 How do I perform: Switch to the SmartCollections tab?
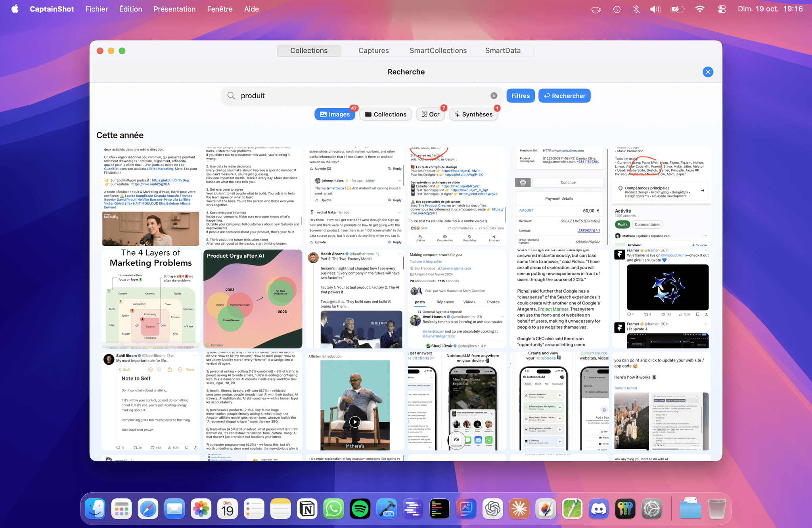[438, 51]
